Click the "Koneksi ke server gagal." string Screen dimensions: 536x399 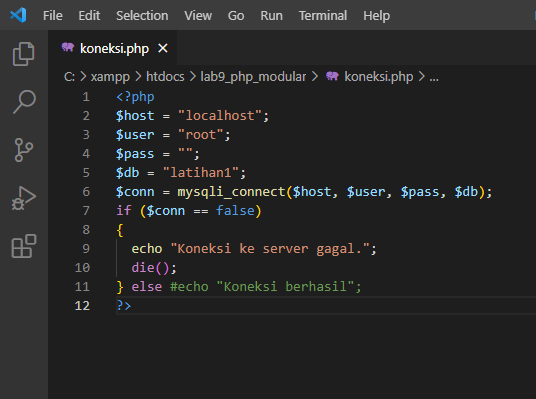coord(270,249)
